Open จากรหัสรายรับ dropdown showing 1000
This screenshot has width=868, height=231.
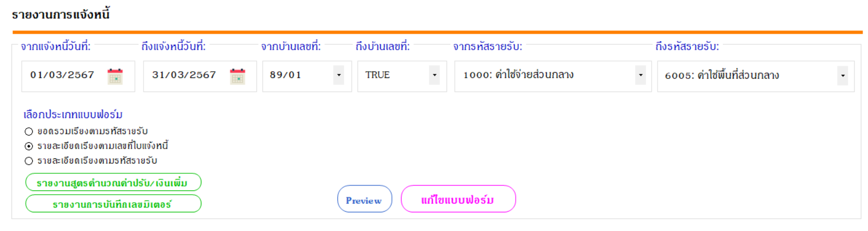(640, 75)
